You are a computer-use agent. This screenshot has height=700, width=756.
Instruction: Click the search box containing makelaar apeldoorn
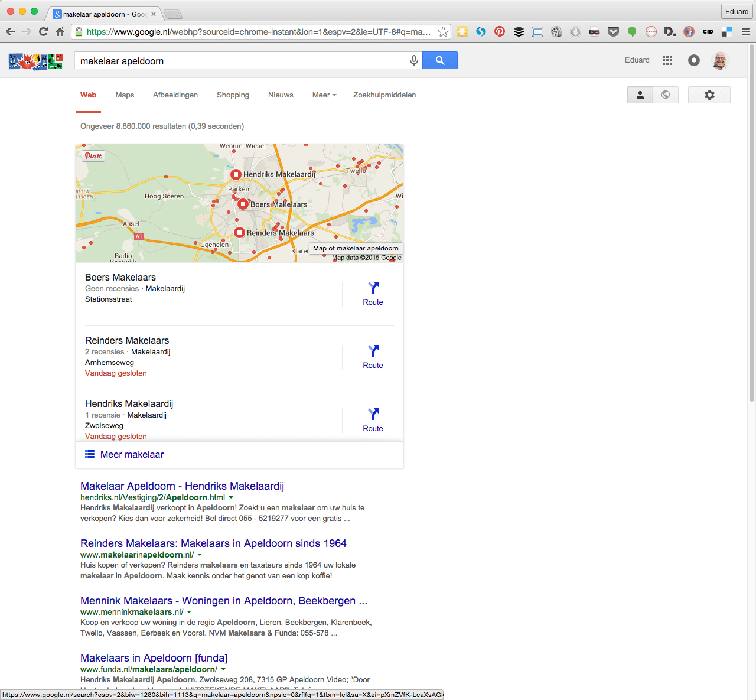pos(239,61)
